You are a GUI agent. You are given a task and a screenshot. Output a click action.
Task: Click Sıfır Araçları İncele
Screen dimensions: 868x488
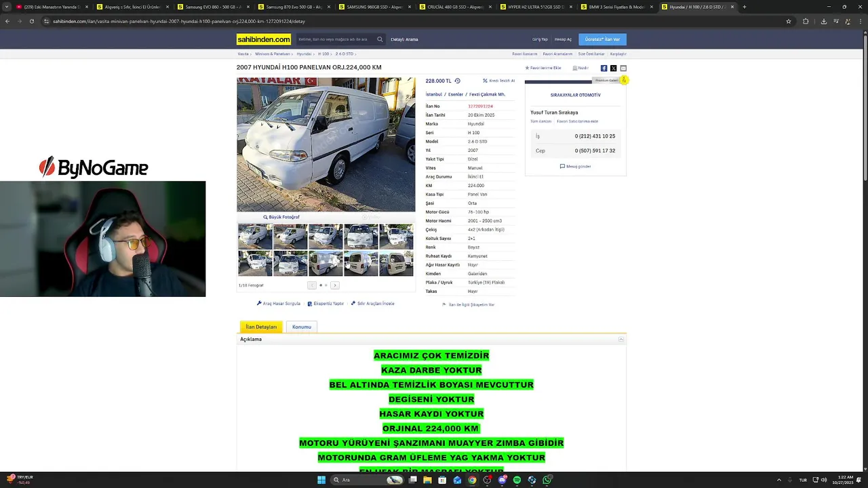372,304
